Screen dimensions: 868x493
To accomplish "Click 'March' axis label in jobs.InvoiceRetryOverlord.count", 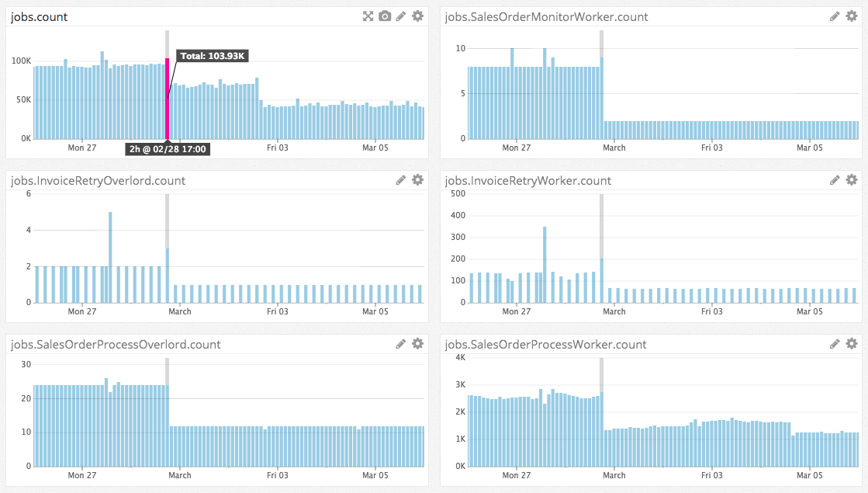I will [x=180, y=311].
